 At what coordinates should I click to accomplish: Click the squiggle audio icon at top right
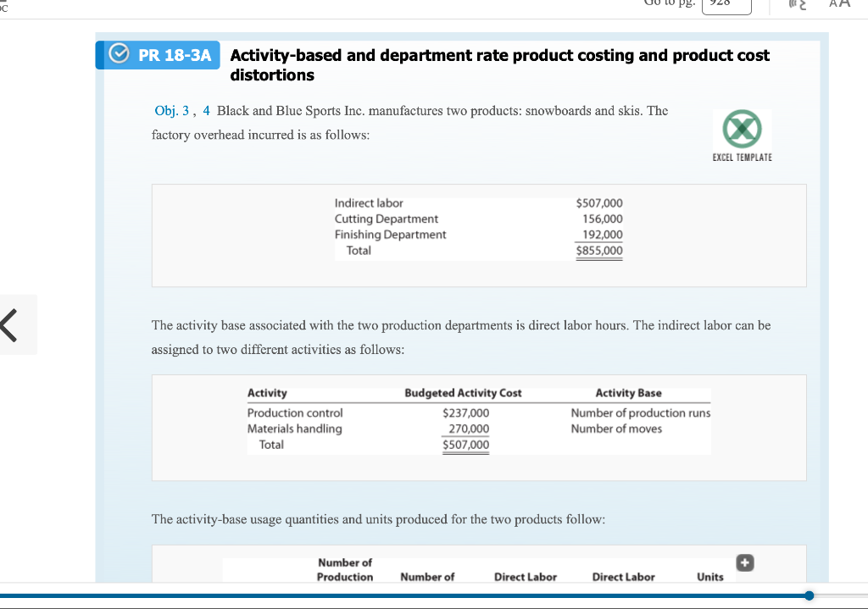(x=797, y=4)
